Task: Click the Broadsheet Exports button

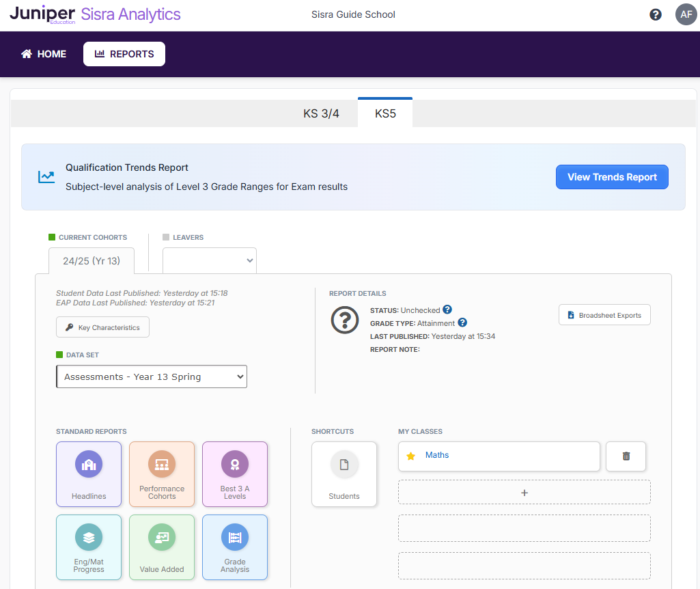Action: (x=604, y=315)
